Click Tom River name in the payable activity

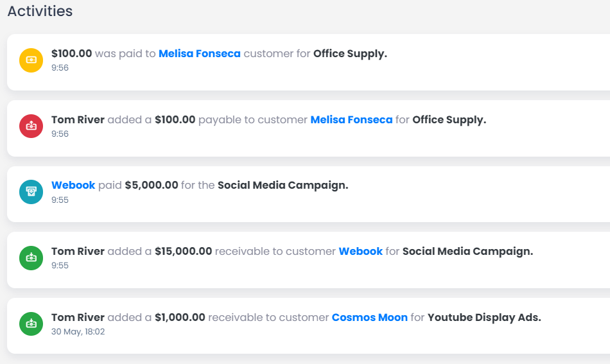78,119
